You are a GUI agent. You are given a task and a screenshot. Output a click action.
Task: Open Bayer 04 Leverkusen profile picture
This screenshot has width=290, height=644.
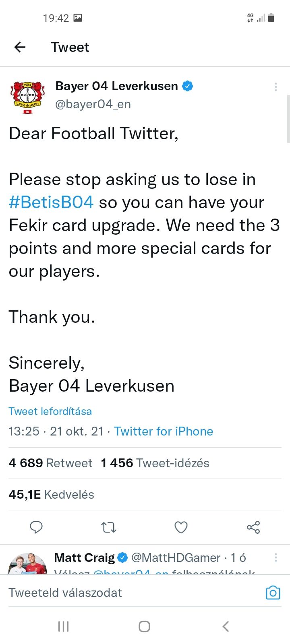point(27,97)
